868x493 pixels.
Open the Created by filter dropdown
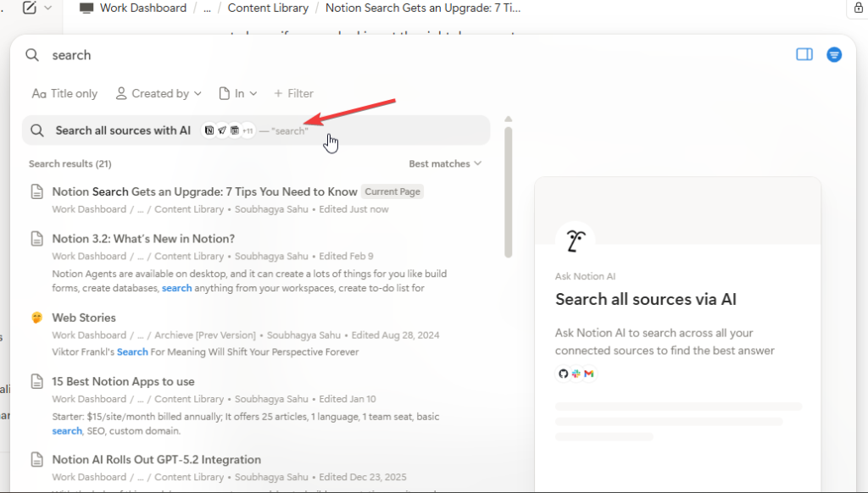[159, 93]
